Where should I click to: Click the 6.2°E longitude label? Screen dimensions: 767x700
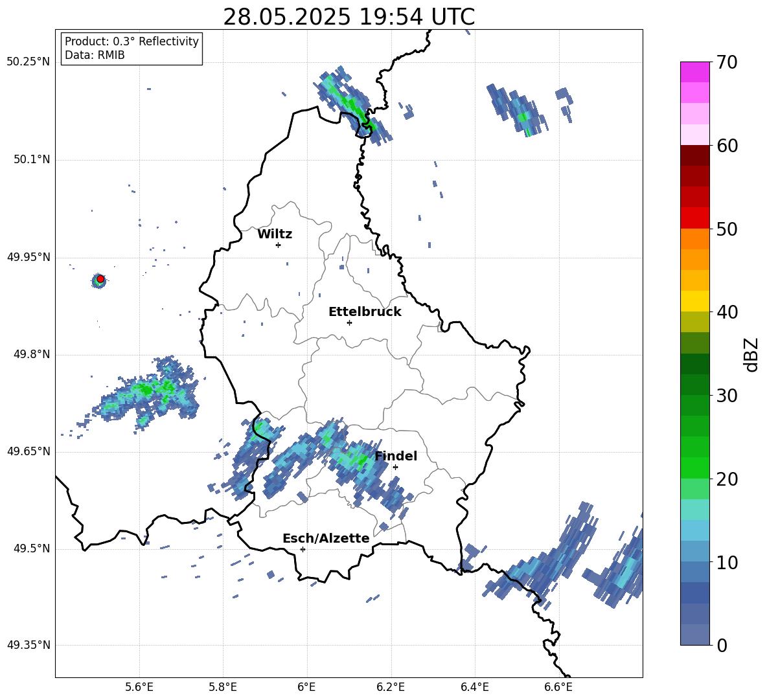pos(391,687)
